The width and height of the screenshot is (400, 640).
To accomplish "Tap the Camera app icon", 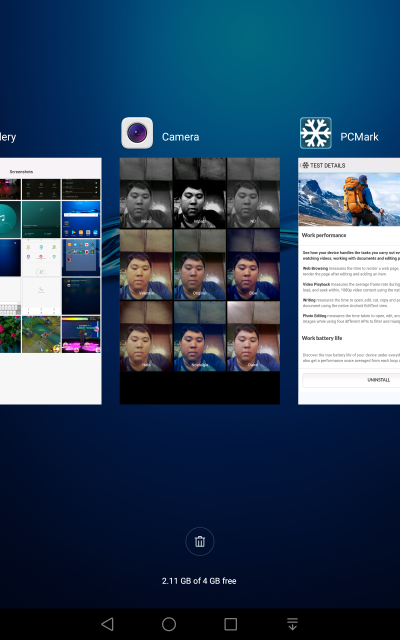I will tap(137, 133).
